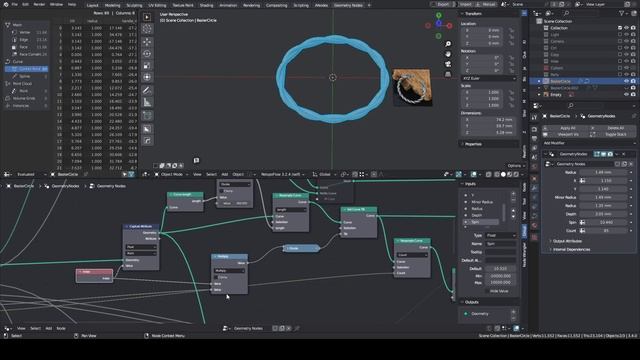Select the Scale tool in viewport toolbar
This screenshot has height=360, width=640.
tap(147, 65)
